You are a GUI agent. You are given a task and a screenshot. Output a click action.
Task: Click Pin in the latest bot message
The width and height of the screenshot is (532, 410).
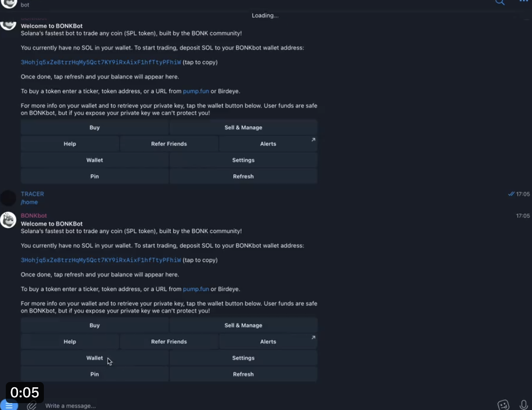coord(95,374)
